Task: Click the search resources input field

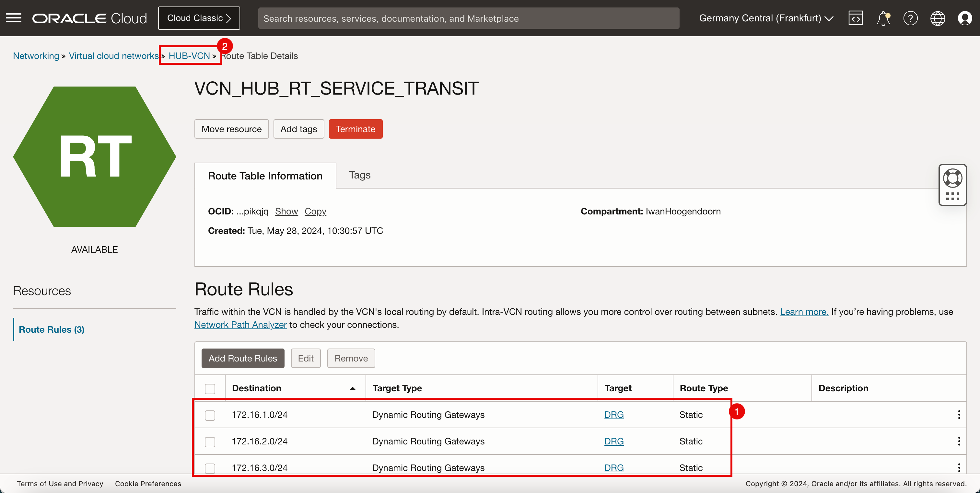Action: click(x=469, y=18)
